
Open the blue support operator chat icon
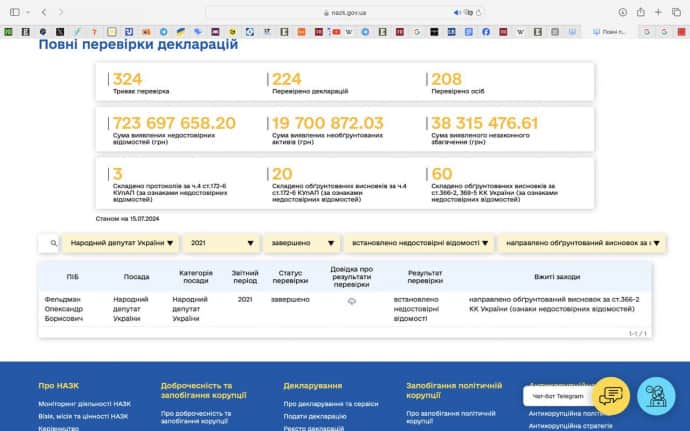click(657, 396)
